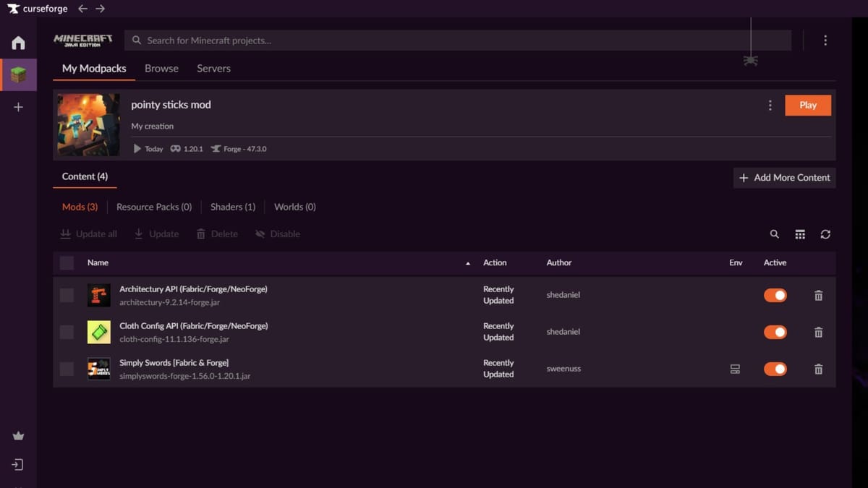
Task: Open the crown premium icon
Action: point(18,436)
